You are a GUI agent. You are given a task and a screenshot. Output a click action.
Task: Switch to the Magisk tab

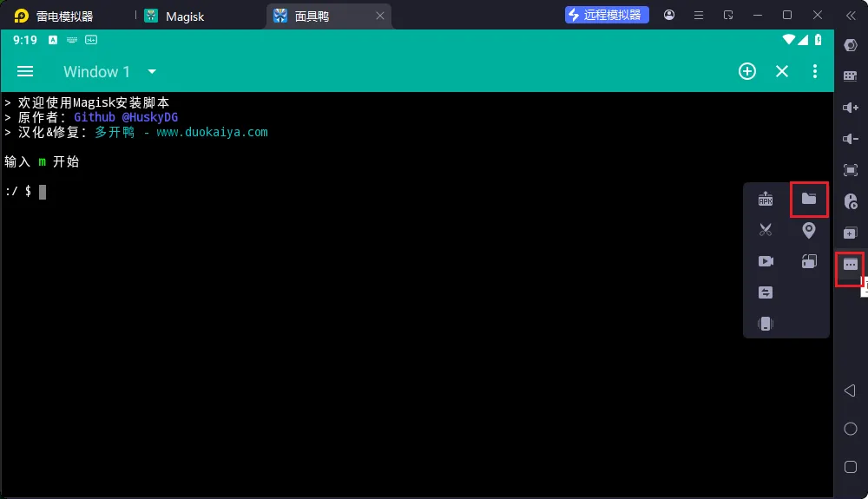coord(184,16)
